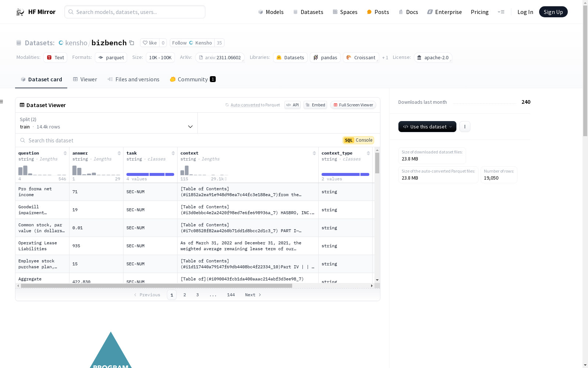This screenshot has height=368, width=588.
Task: Click the Embed button
Action: [315, 105]
